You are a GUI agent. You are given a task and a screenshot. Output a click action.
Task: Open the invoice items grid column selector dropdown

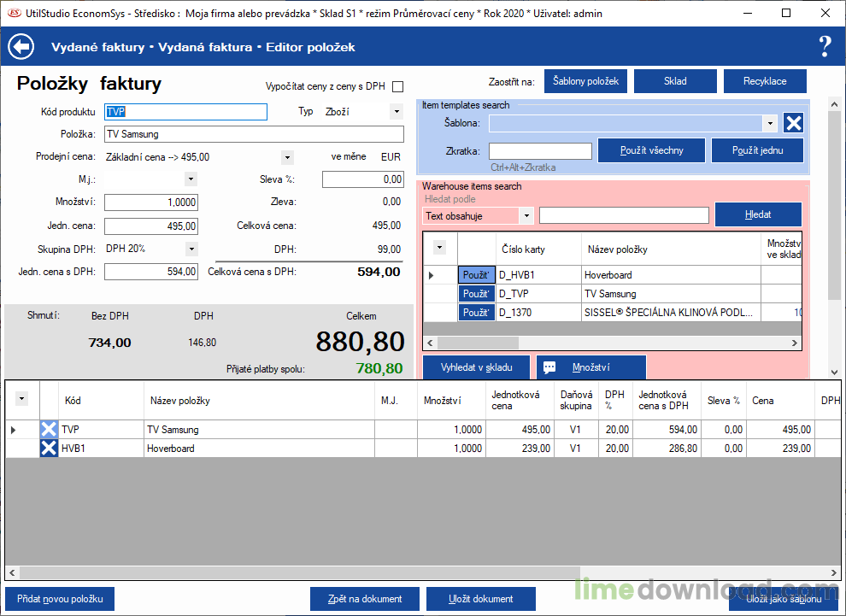tap(21, 399)
